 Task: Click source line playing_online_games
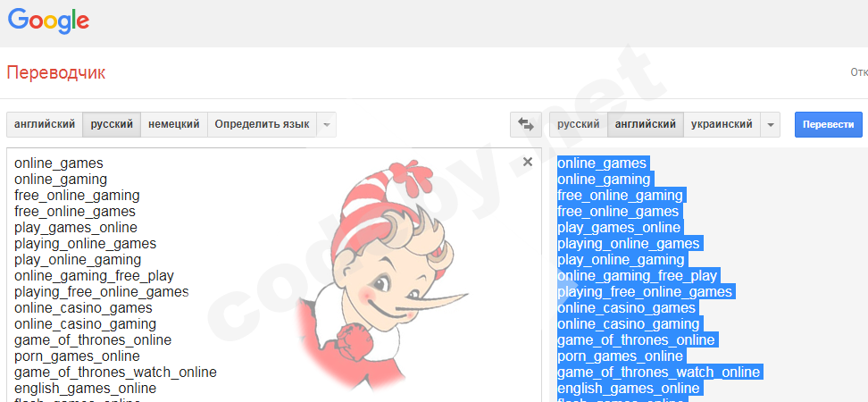click(85, 244)
